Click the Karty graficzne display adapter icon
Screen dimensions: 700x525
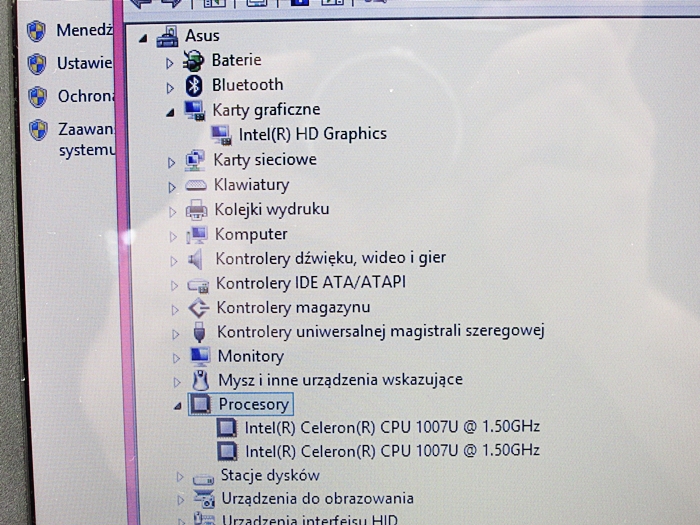[x=195, y=111]
